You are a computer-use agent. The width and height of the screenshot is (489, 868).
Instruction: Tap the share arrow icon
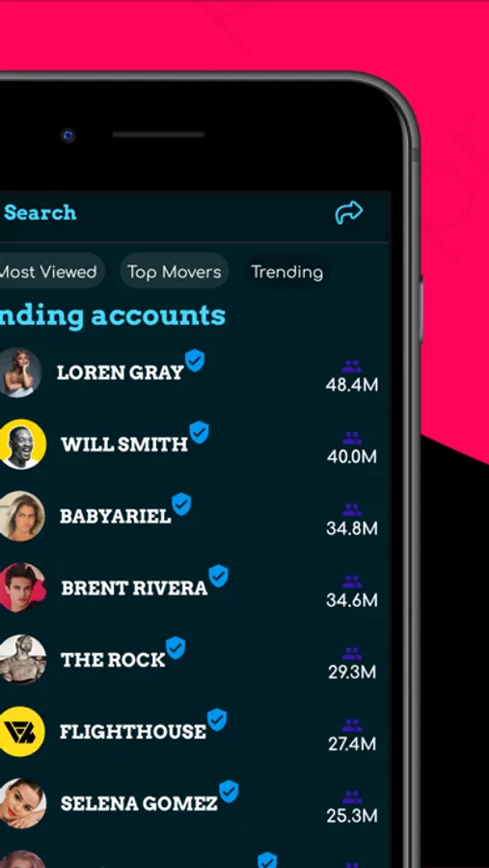(349, 212)
